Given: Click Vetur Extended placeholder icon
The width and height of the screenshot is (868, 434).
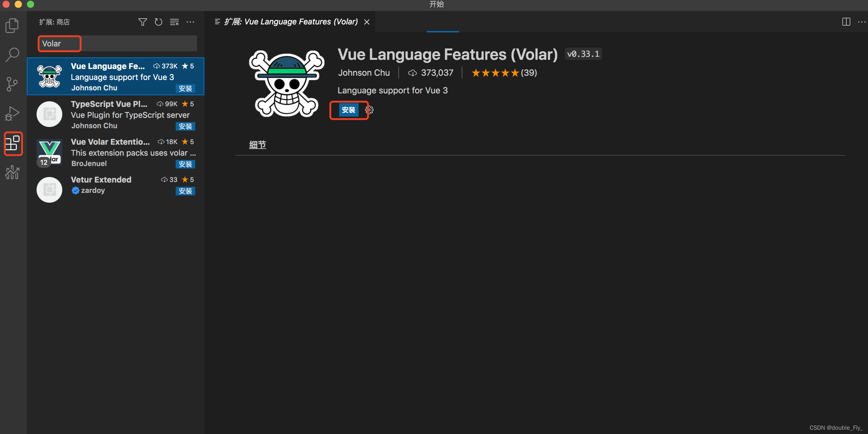Looking at the screenshot, I should pos(49,190).
